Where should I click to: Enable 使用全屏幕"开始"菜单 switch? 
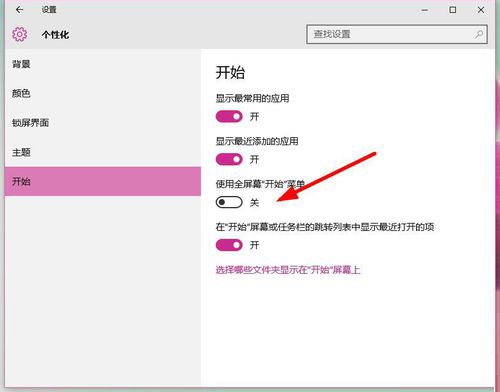pos(229,202)
